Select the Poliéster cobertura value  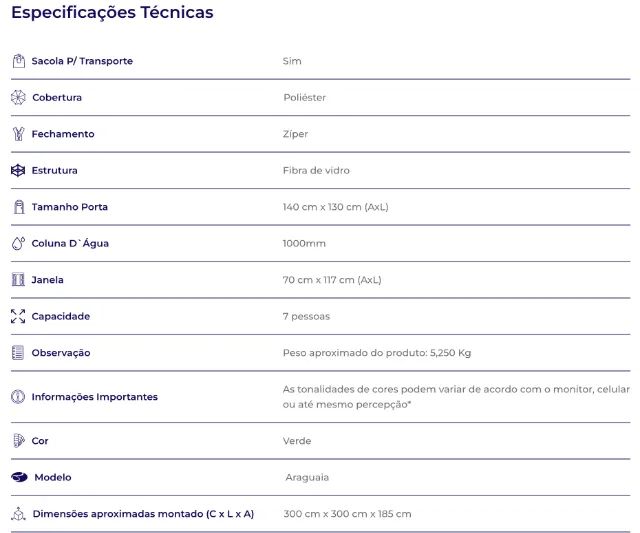(304, 98)
